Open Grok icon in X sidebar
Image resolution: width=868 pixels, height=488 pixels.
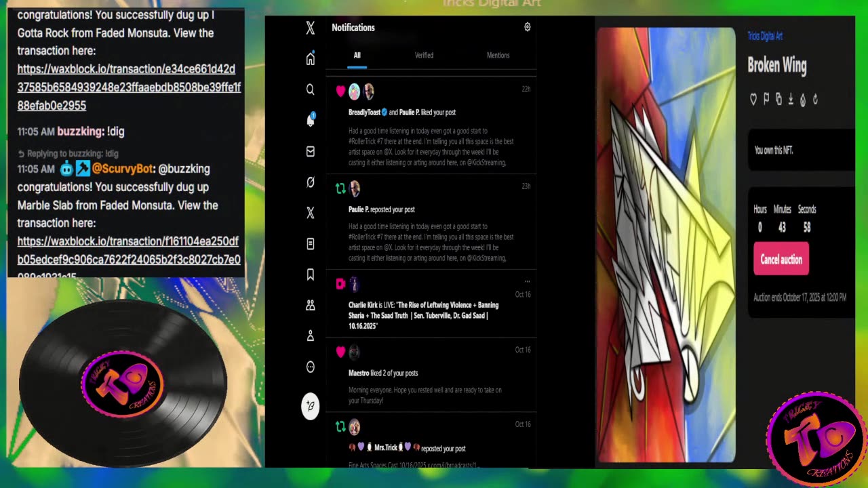(310, 182)
